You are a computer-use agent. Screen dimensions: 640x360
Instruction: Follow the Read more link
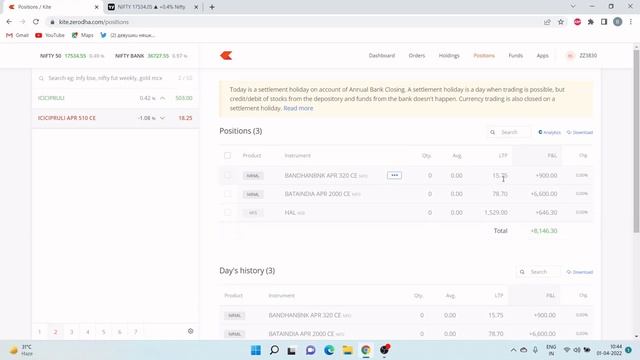coord(298,108)
